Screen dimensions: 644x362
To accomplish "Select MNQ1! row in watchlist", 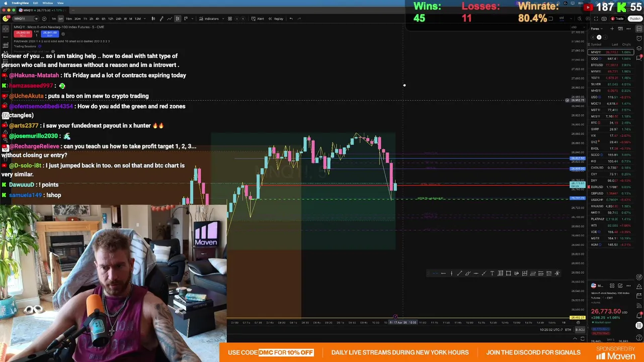I will 611,52.
